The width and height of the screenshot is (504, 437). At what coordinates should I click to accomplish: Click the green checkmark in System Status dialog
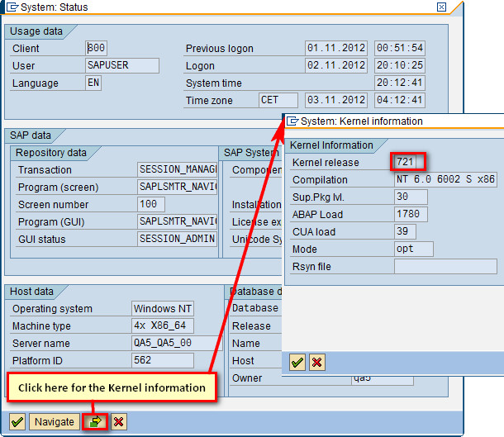17,421
